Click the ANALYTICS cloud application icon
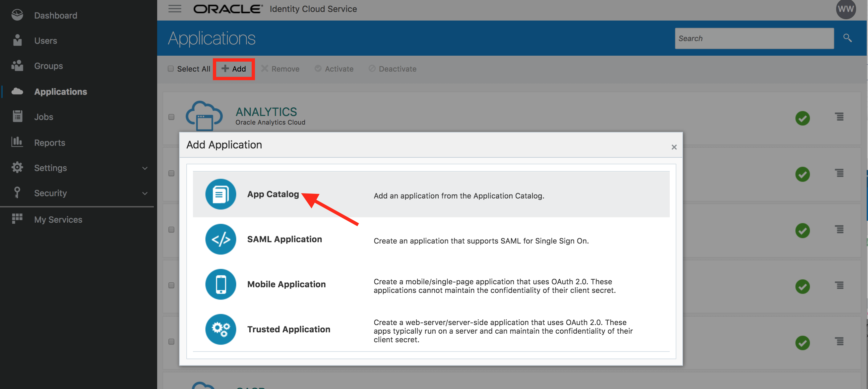Image resolution: width=868 pixels, height=389 pixels. click(204, 116)
